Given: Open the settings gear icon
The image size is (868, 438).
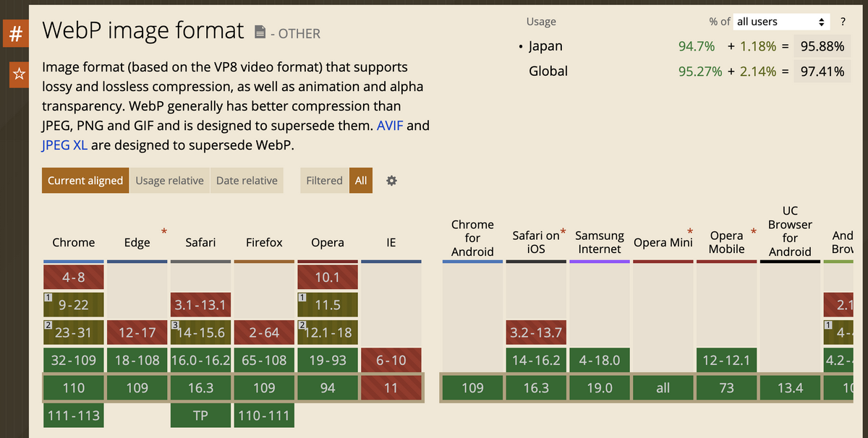Looking at the screenshot, I should tap(391, 180).
